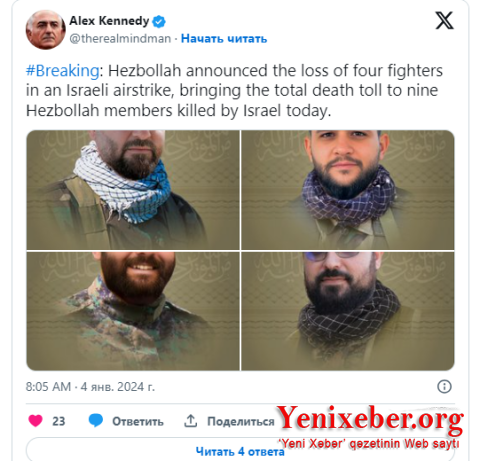
Task: Open the #Breaking hashtag link
Action: coord(63,71)
